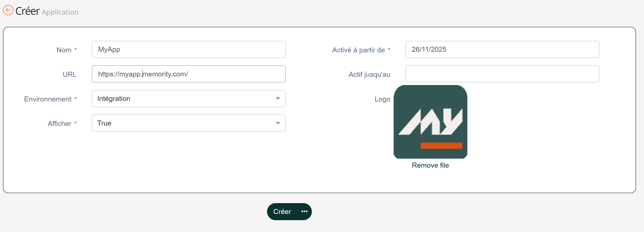Image resolution: width=644 pixels, height=232 pixels.
Task: Click the date field showing 26/11/2025
Action: click(502, 49)
